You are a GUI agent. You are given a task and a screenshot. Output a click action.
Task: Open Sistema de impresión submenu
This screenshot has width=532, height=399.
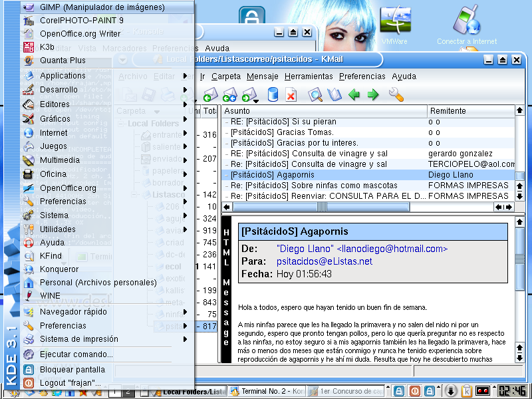tap(107, 339)
